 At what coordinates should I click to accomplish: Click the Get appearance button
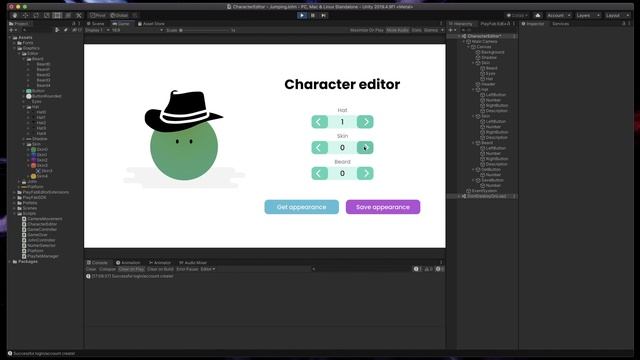click(302, 207)
